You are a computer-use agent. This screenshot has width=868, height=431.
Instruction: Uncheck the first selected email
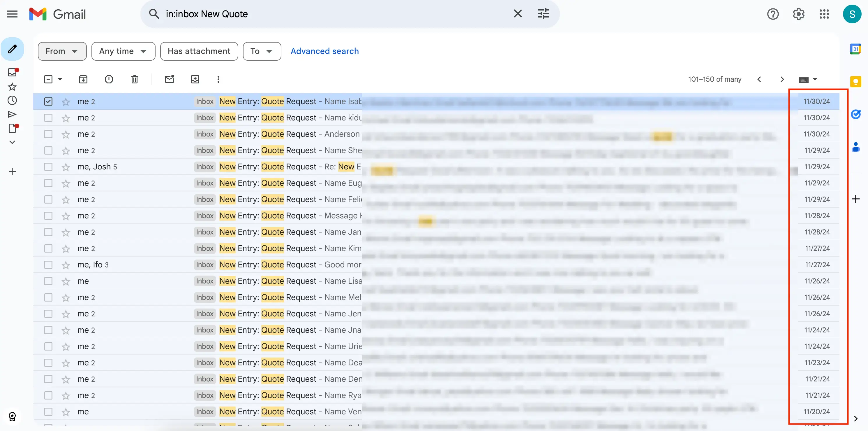tap(48, 101)
